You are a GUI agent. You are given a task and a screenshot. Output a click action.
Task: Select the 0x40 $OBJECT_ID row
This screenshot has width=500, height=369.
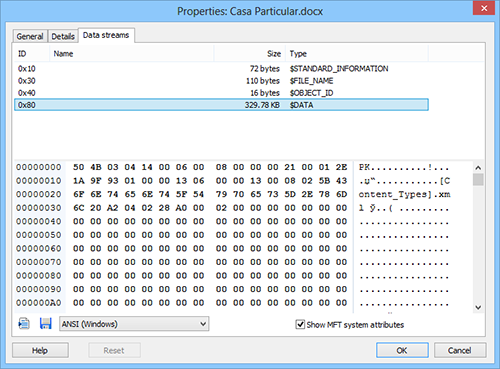(221, 93)
